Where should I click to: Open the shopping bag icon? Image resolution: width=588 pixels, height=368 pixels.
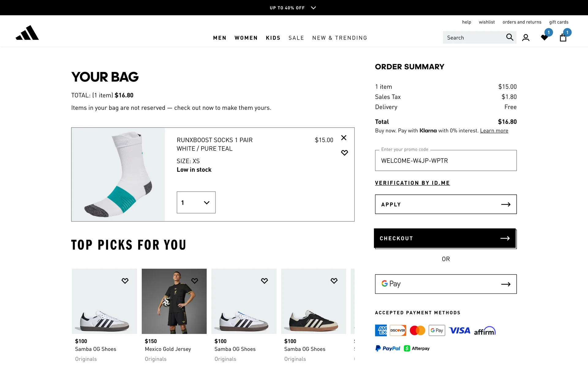pos(563,38)
